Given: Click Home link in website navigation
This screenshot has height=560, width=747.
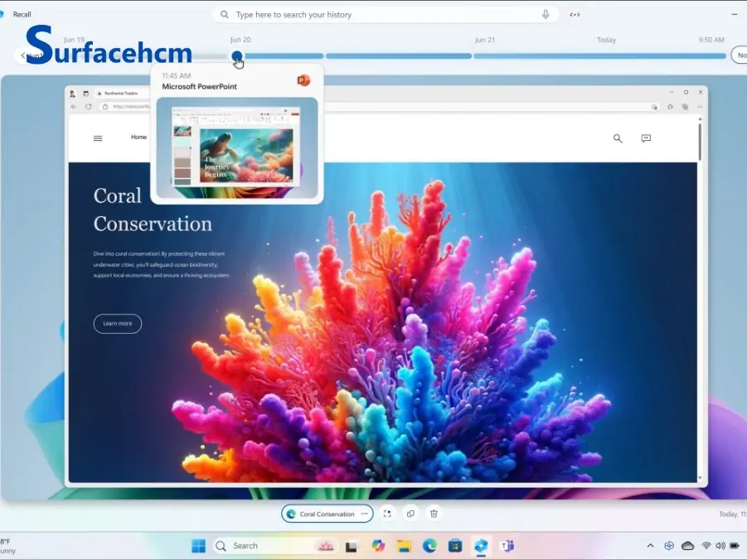Looking at the screenshot, I should point(138,138).
